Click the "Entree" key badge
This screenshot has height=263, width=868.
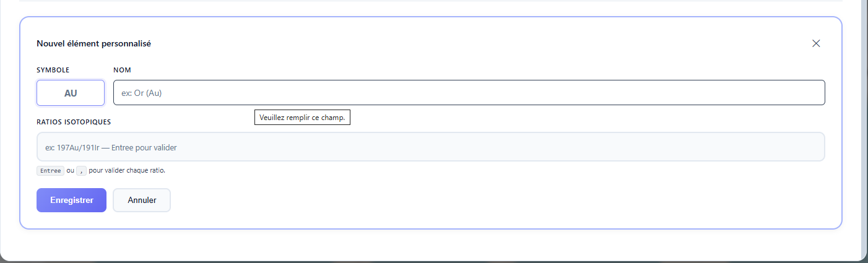[x=50, y=170]
